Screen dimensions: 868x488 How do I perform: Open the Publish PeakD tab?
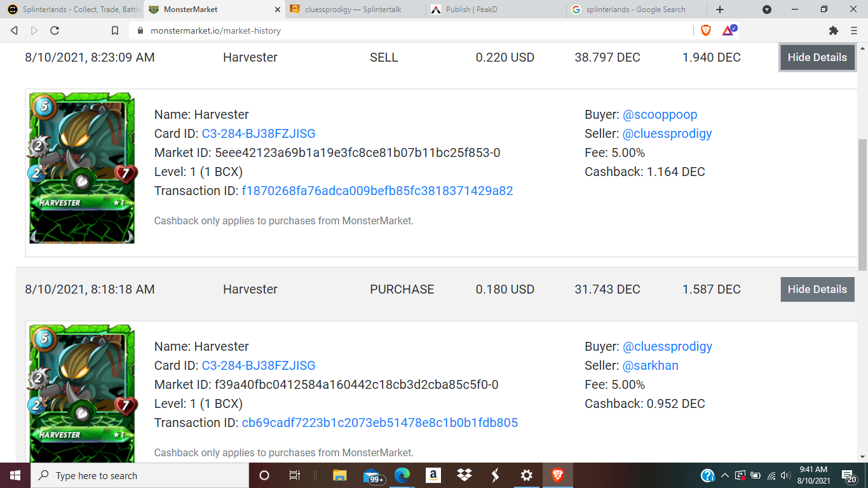point(496,10)
